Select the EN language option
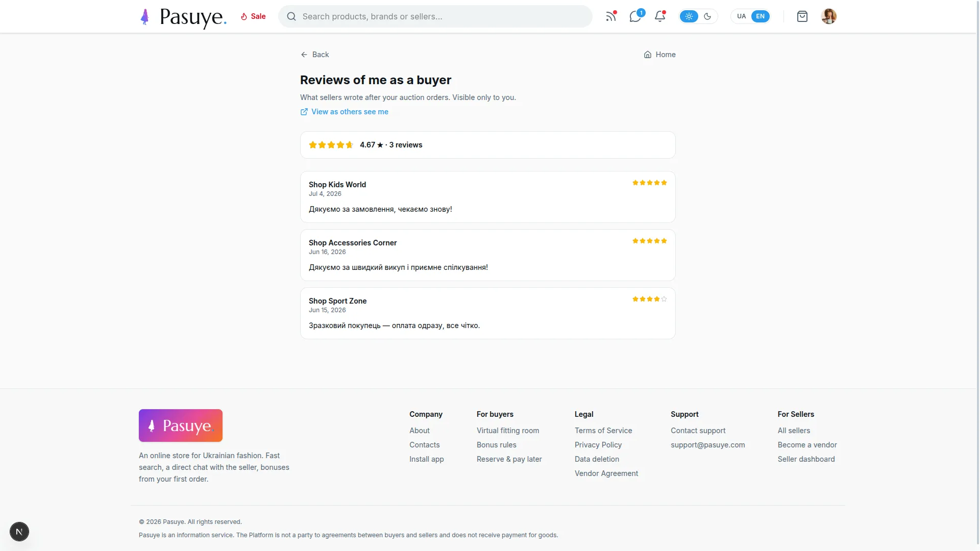980x551 pixels. click(761, 16)
